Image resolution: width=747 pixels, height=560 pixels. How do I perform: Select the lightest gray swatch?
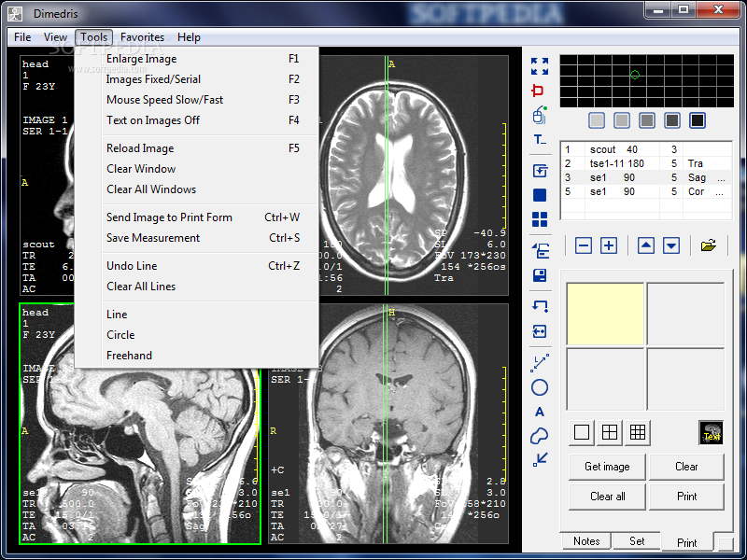597,120
